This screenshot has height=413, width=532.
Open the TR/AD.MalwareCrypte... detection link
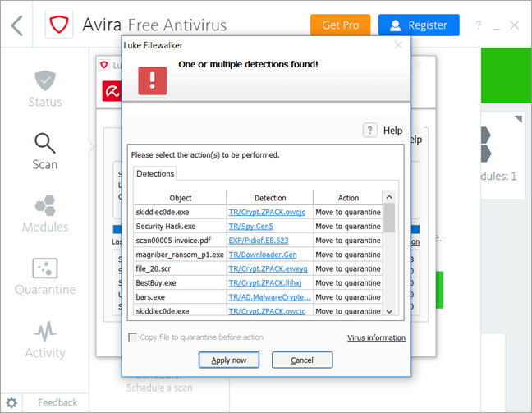[x=269, y=297]
